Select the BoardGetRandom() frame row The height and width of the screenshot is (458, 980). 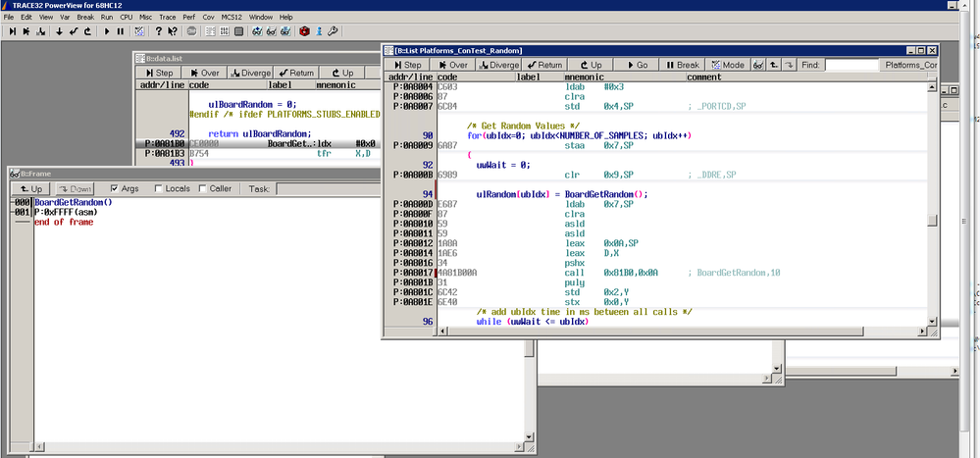(x=74, y=202)
